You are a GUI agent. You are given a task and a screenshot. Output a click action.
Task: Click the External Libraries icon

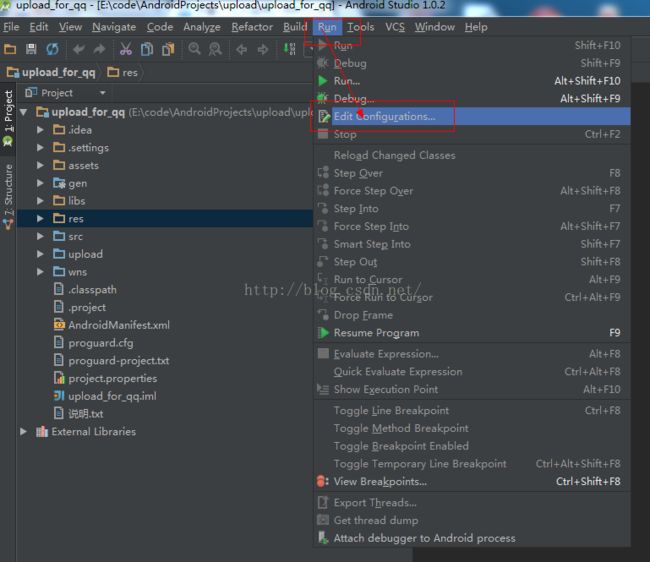click(x=42, y=431)
